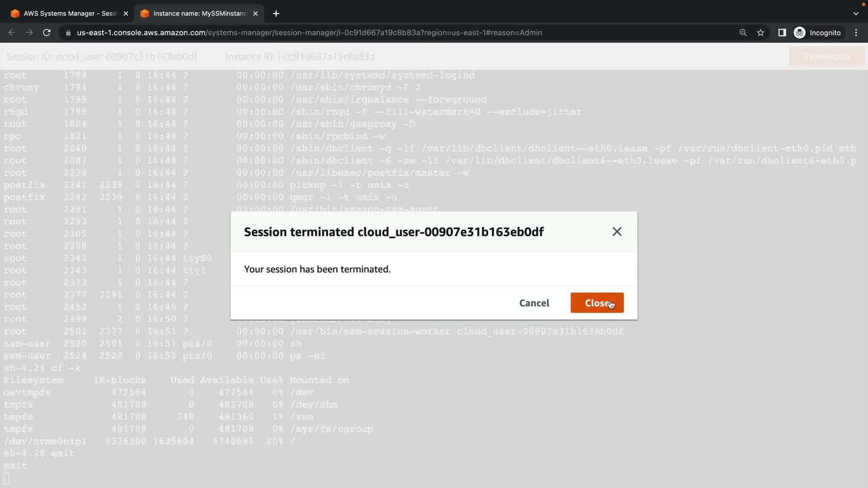Expand the tab search chevron
The image size is (868, 488).
pyautogui.click(x=856, y=14)
